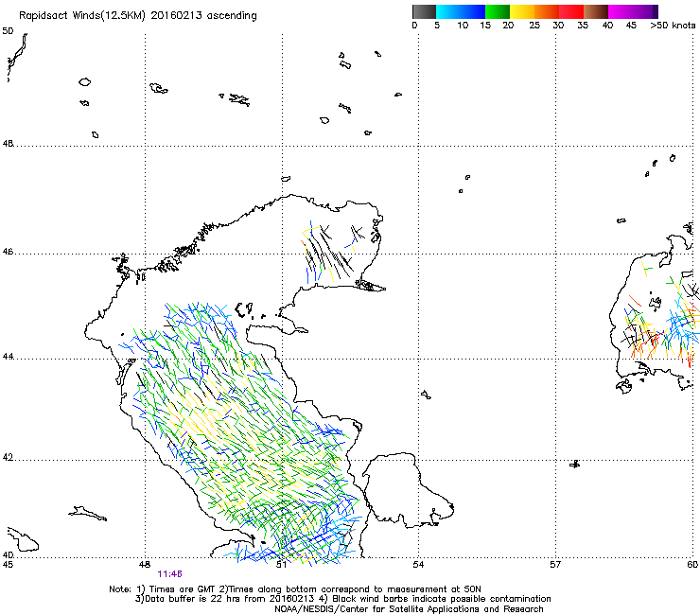Click the latitude '46' axis label

(8, 252)
